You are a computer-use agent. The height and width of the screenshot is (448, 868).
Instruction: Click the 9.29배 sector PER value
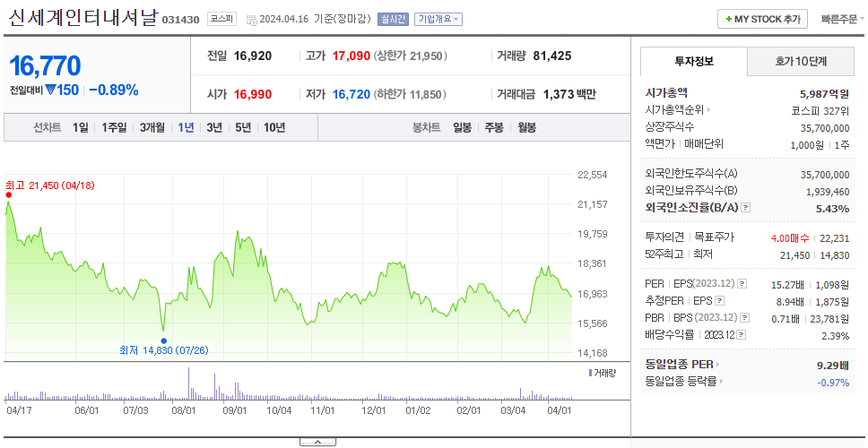tap(832, 366)
